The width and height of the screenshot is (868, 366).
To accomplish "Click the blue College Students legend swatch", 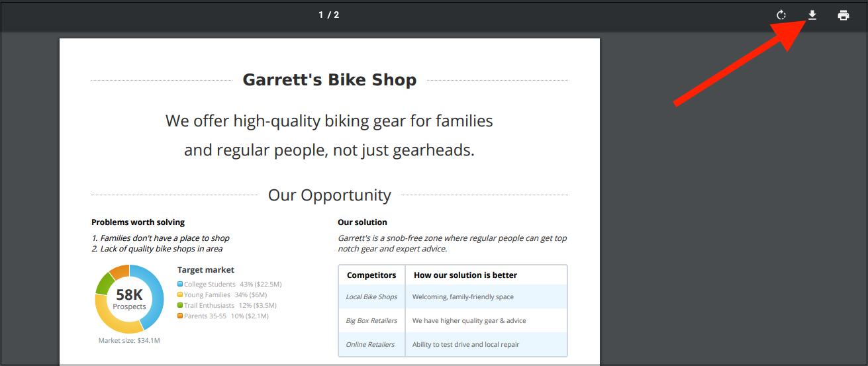I will (x=180, y=285).
